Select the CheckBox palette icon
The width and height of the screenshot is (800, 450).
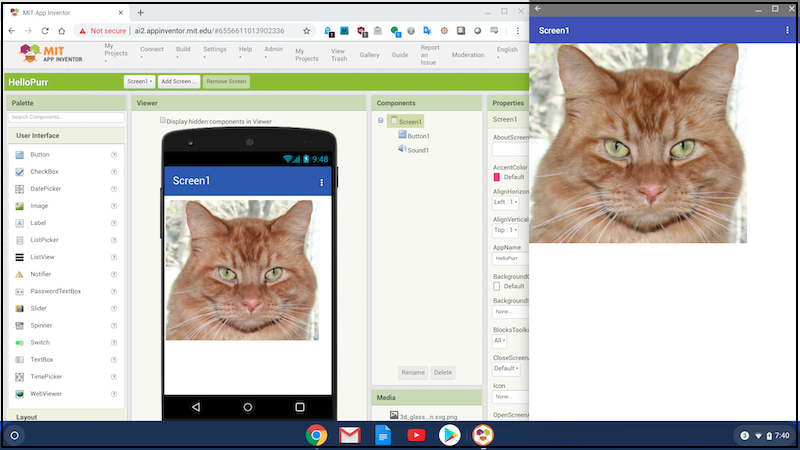point(19,172)
